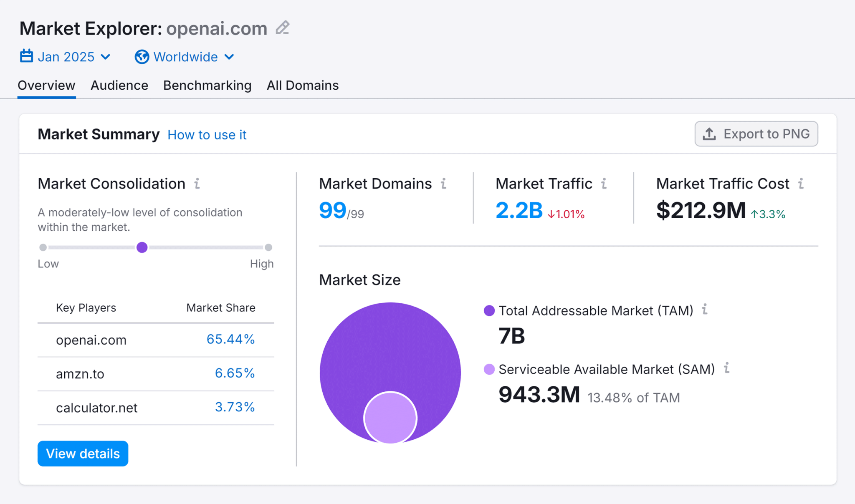The image size is (855, 504).
Task: Click the purple TAM legend dot
Action: (x=489, y=311)
